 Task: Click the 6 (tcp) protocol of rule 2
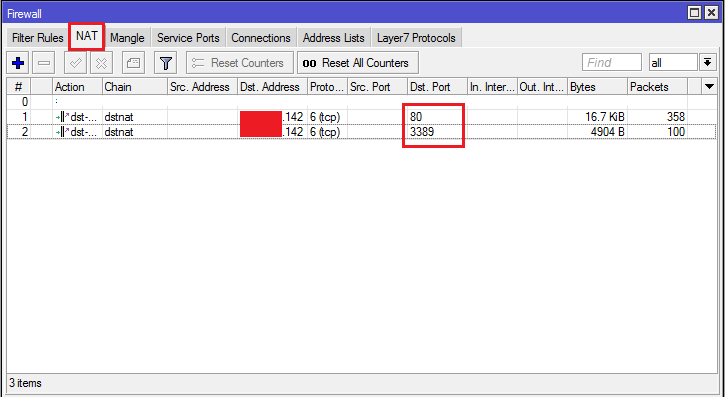pyautogui.click(x=325, y=132)
